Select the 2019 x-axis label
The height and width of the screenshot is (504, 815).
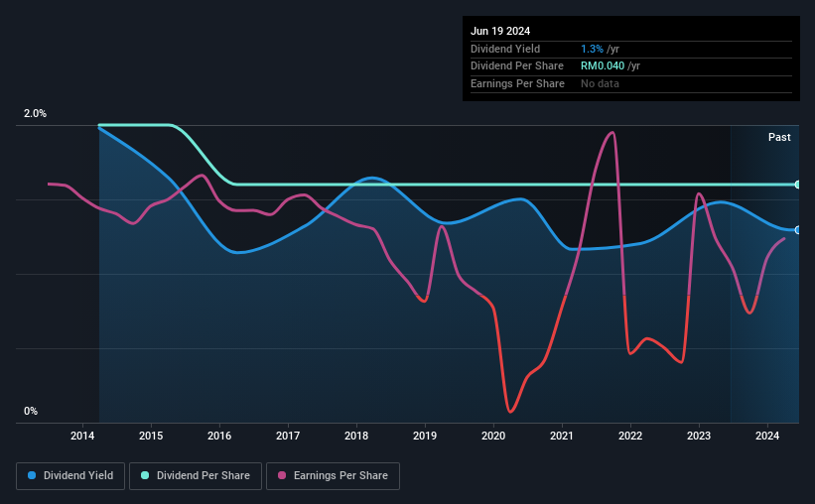coord(425,436)
